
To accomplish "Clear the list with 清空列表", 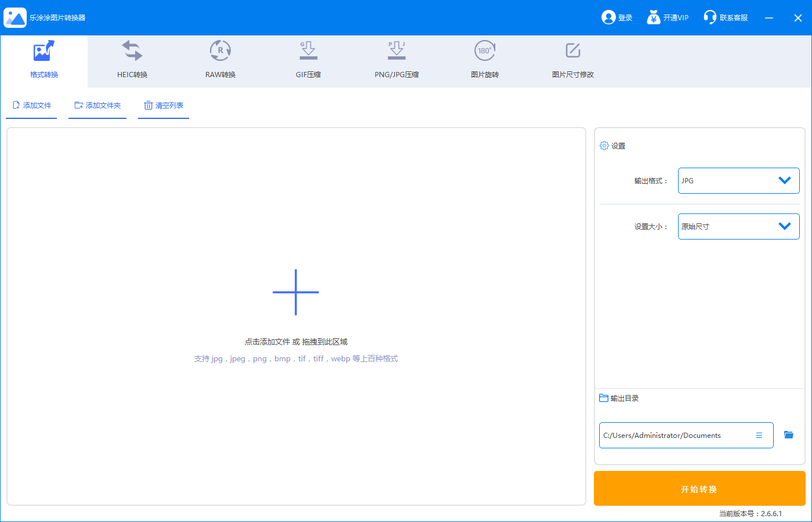I will click(x=164, y=106).
